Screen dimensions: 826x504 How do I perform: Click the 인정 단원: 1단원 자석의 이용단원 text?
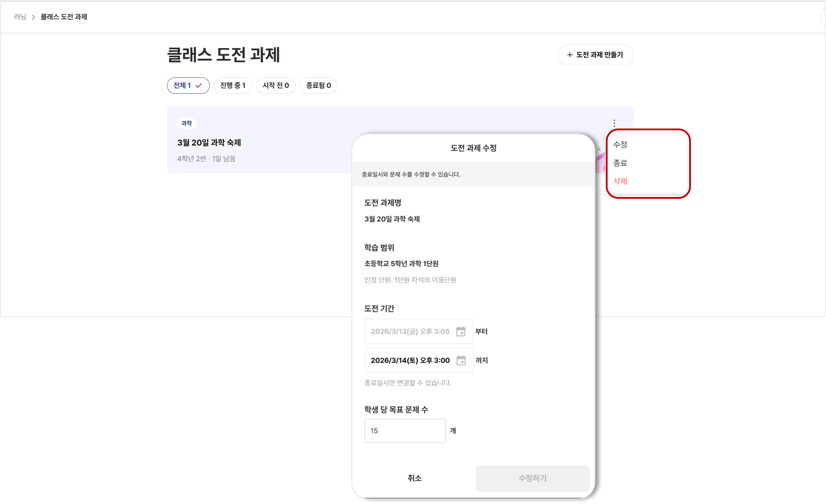[410, 280]
